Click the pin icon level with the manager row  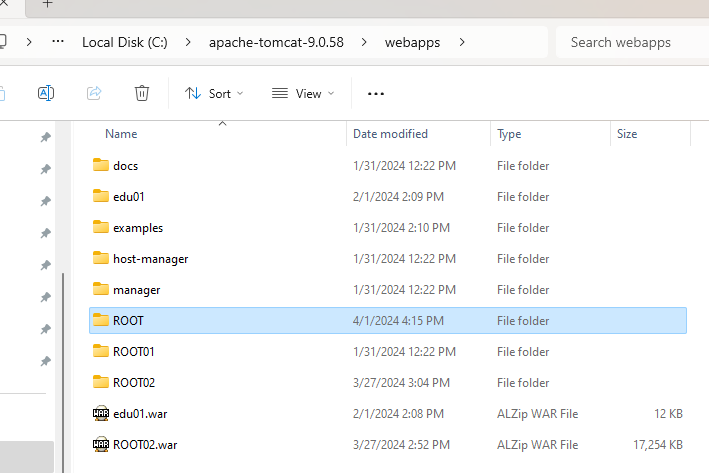(x=45, y=297)
